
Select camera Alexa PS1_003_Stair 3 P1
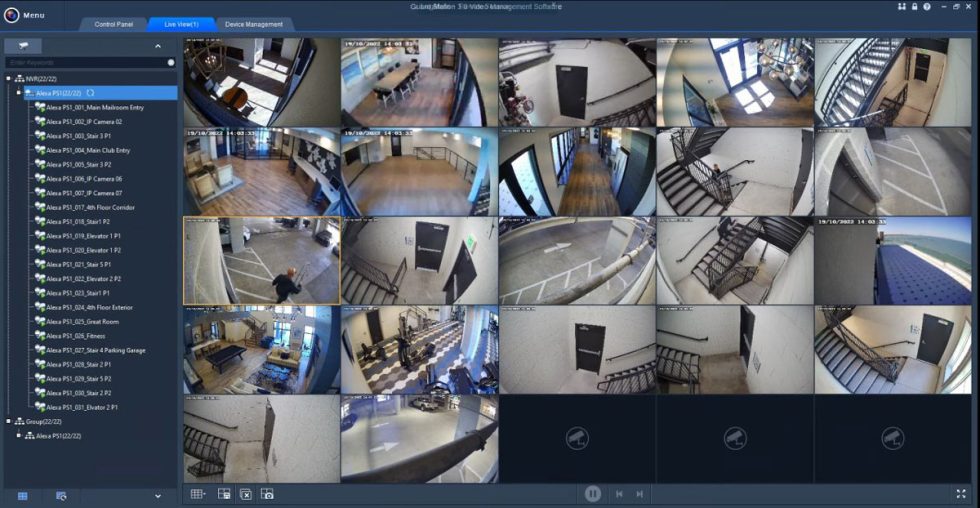pyautogui.click(x=79, y=136)
